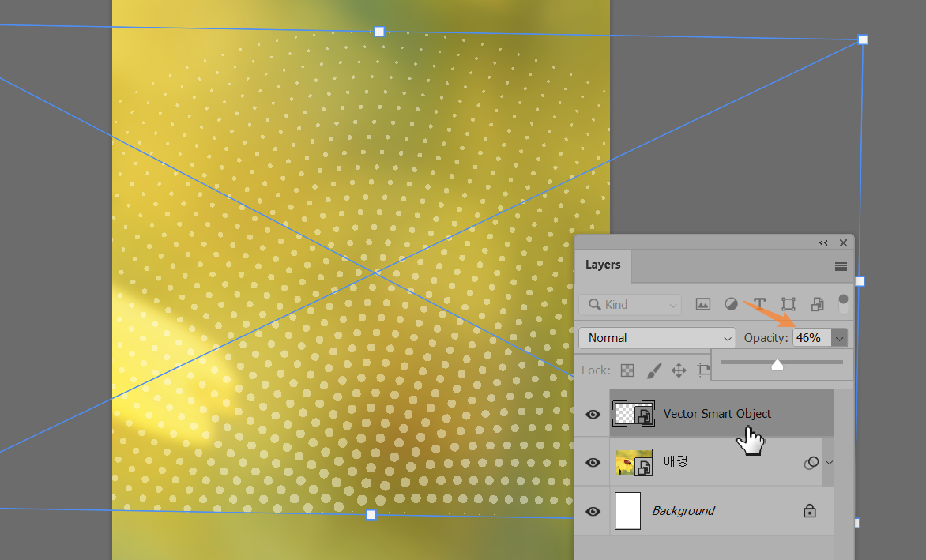Lock position move icon

(x=679, y=370)
